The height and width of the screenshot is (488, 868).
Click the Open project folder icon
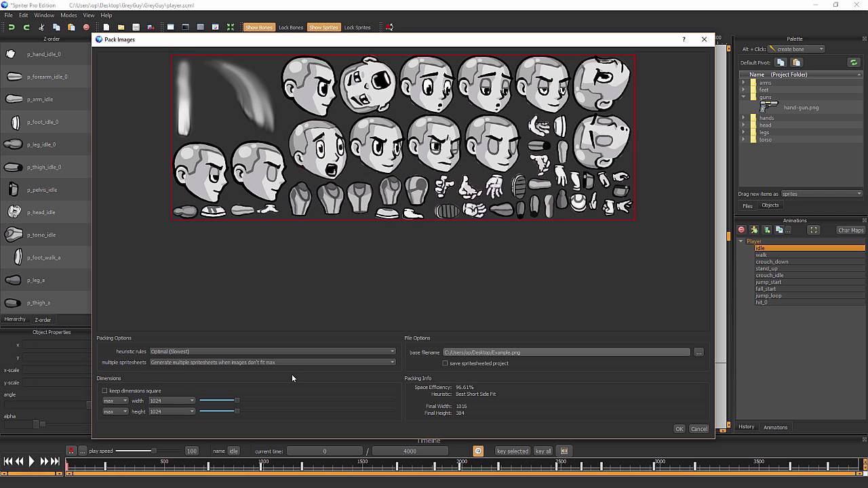[121, 27]
